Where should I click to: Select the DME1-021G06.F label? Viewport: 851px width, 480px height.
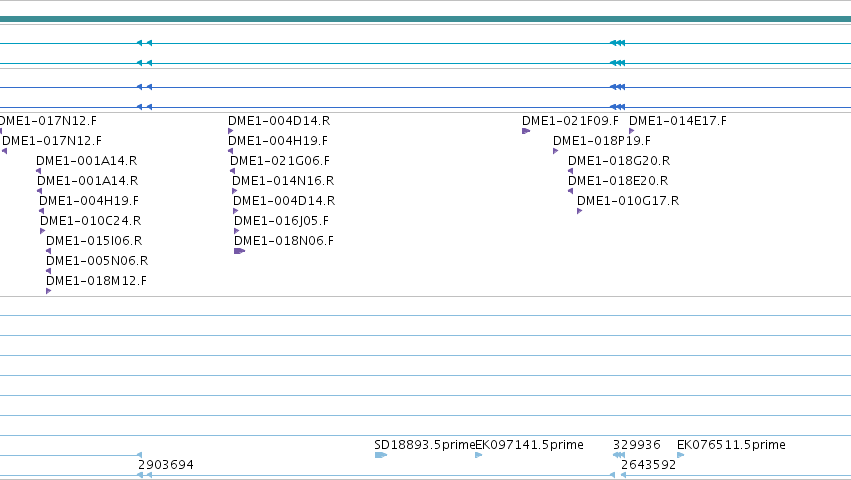pyautogui.click(x=280, y=161)
